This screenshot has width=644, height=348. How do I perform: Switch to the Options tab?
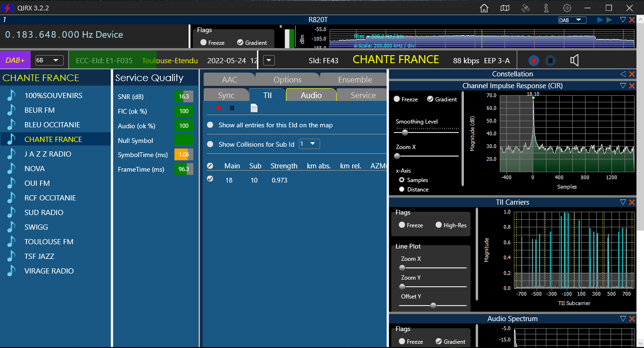point(288,80)
